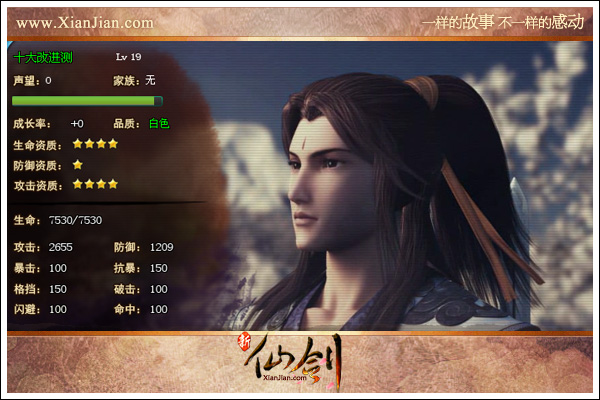Select the 攻击资质 star rating
Image resolution: width=600 pixels, height=400 pixels.
pos(95,184)
